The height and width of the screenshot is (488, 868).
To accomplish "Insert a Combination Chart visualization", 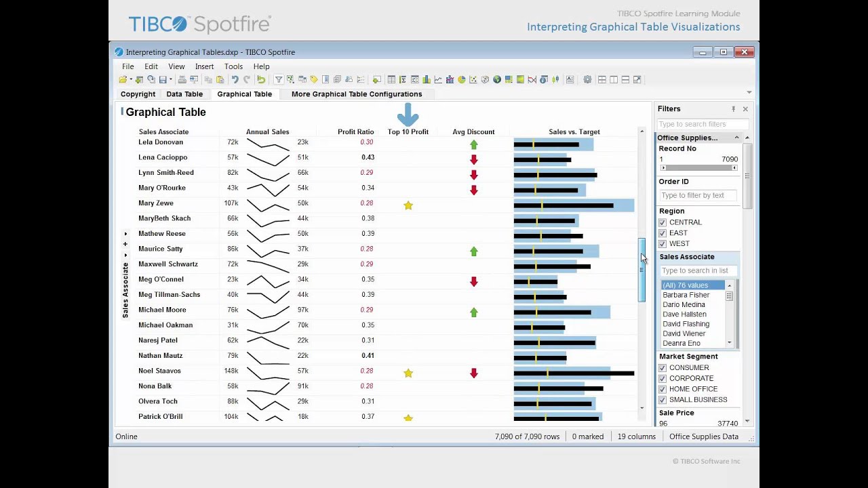I will (450, 79).
